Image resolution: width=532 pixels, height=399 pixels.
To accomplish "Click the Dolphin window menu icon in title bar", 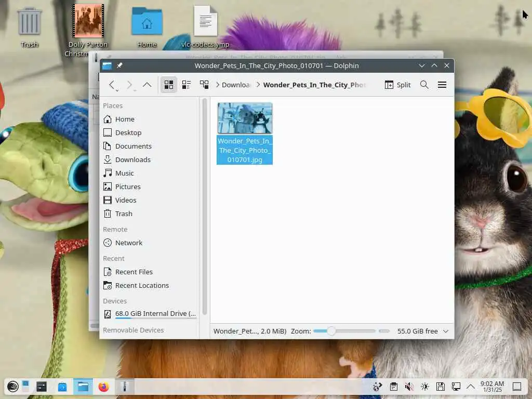I will 107,65.
